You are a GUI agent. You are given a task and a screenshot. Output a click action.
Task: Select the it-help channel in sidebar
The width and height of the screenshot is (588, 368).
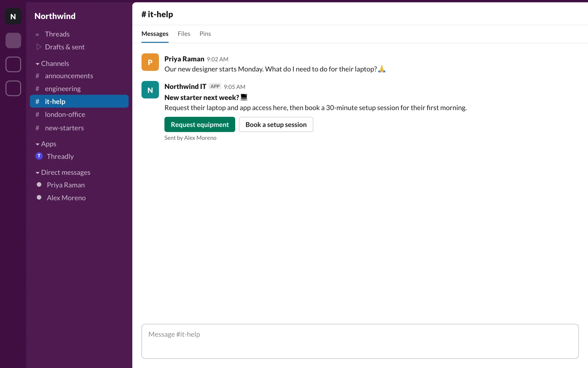pyautogui.click(x=79, y=101)
